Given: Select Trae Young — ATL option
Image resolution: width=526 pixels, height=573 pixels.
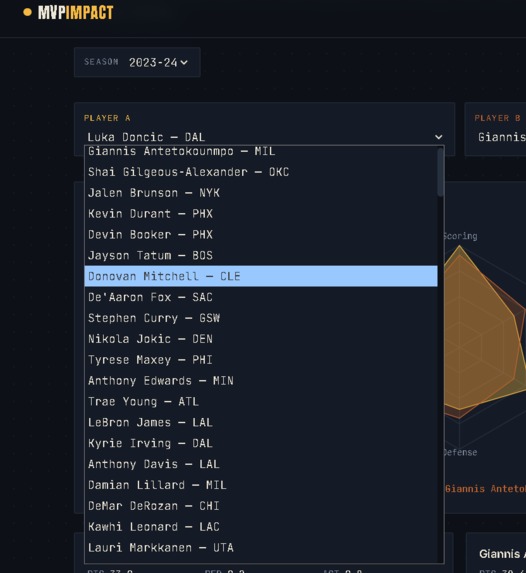Looking at the screenshot, I should click(x=261, y=401).
